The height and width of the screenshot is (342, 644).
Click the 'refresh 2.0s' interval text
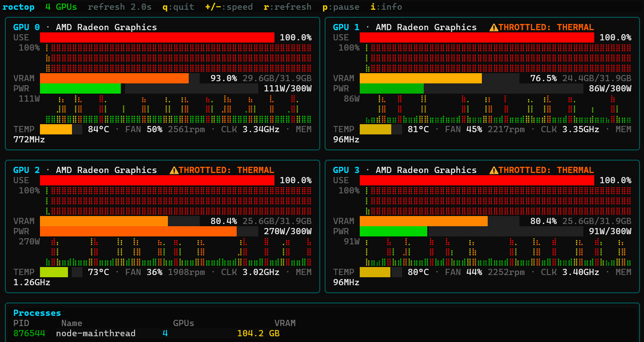tap(119, 7)
